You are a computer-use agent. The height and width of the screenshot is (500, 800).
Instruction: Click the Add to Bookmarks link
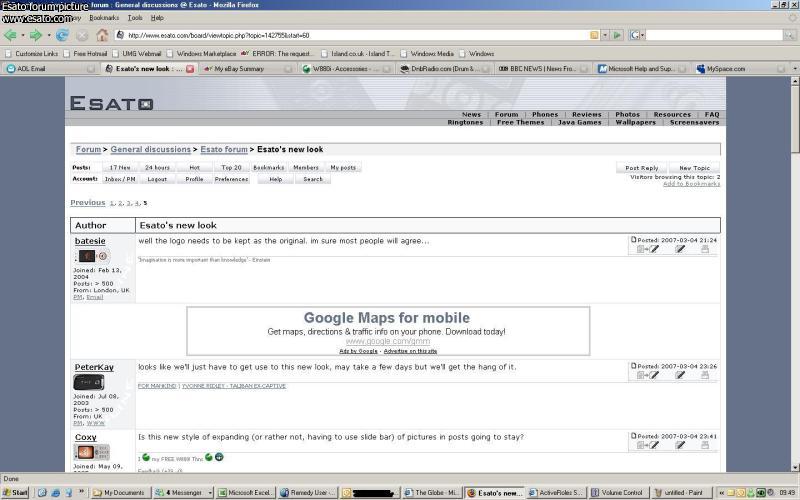(691, 184)
